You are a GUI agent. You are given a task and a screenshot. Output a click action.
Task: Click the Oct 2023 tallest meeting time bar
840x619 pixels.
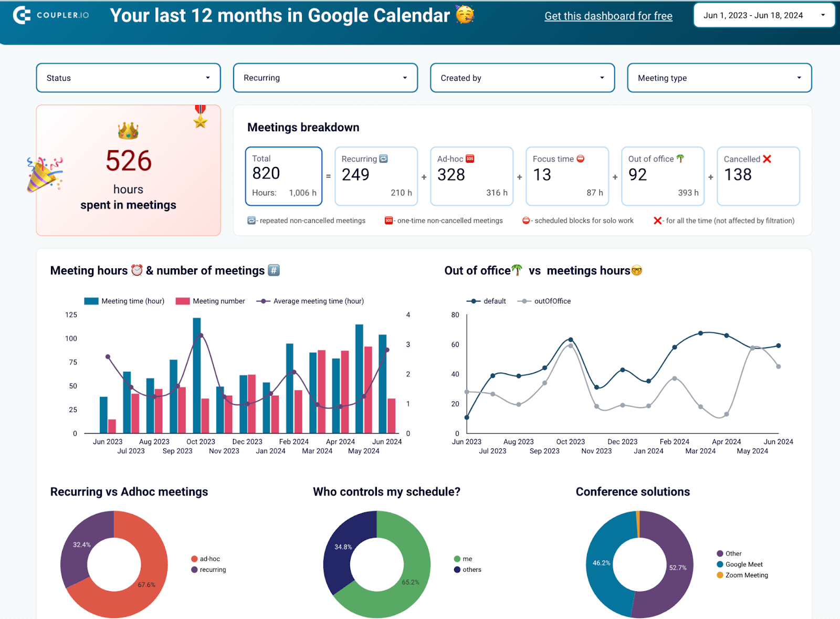(x=197, y=375)
